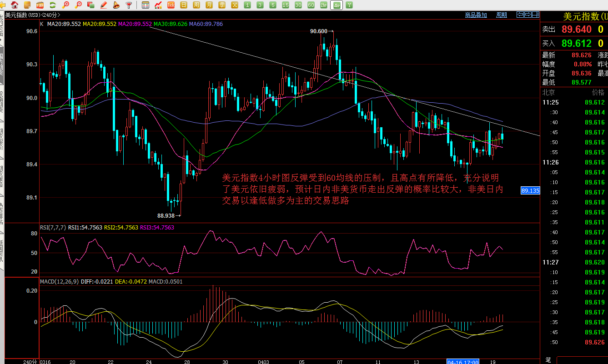The image size is (608, 364).
Task: Zoom in with the plus magnifier icon
Action: (x=66, y=5)
